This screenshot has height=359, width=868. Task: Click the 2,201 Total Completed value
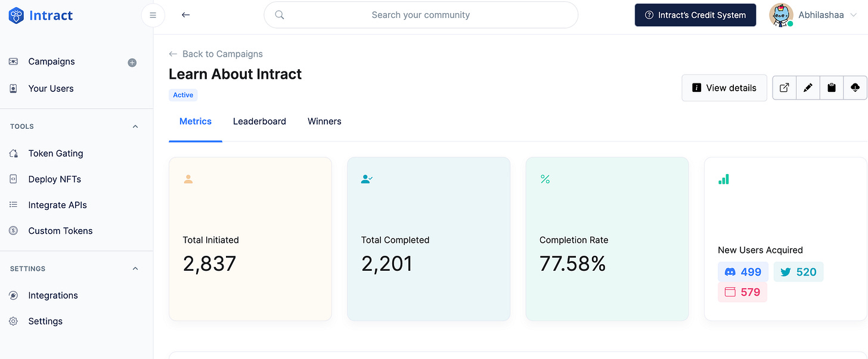point(387,264)
